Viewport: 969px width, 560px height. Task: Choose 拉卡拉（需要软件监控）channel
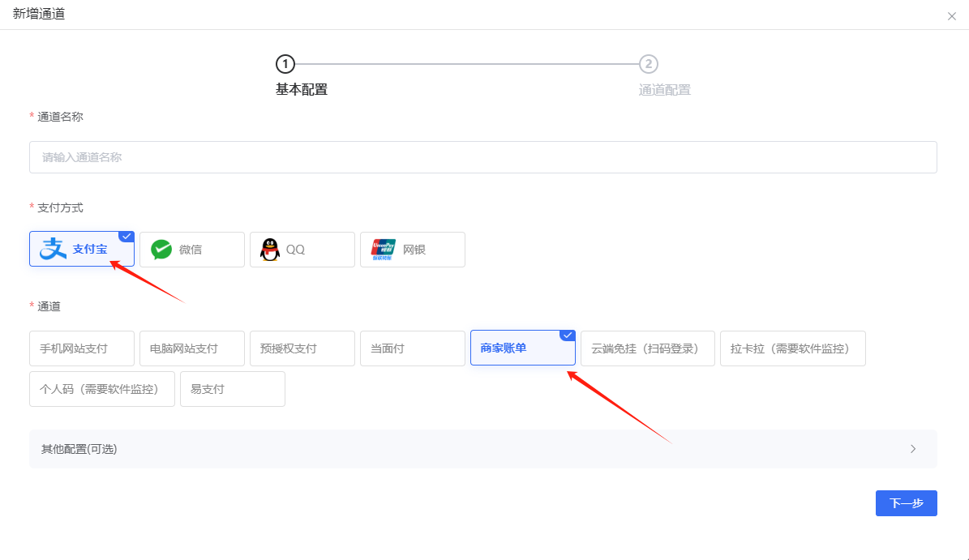coord(793,348)
